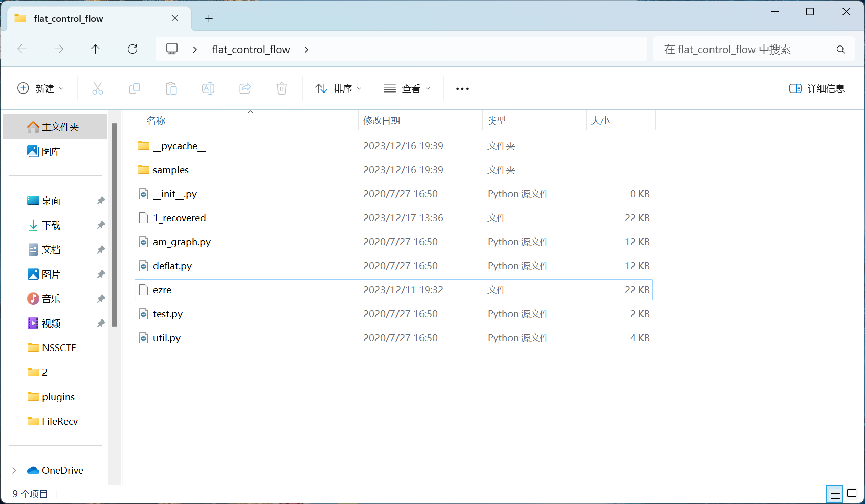The width and height of the screenshot is (865, 504).
Task: Expand chevron after flat_control_flow in path
Action: [306, 50]
